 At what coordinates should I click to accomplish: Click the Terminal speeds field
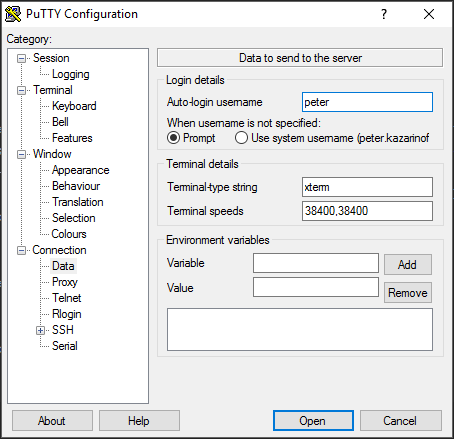coord(367,211)
